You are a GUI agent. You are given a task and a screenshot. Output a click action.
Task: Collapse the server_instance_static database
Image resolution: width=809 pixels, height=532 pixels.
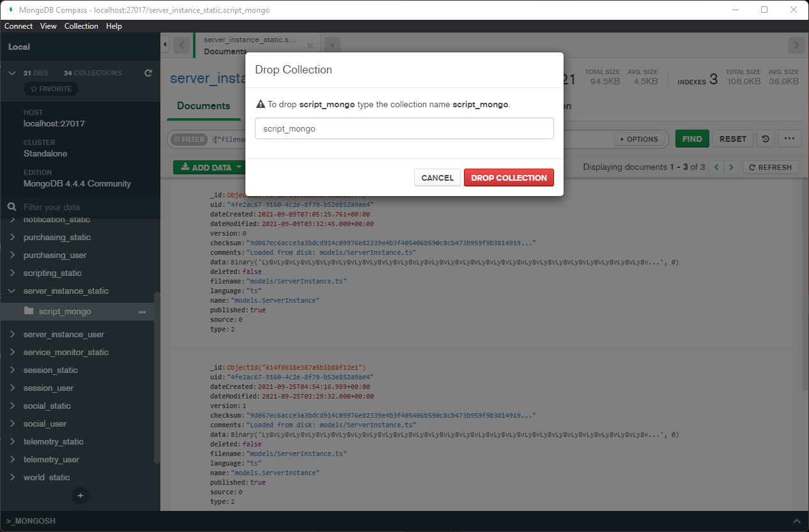point(12,291)
